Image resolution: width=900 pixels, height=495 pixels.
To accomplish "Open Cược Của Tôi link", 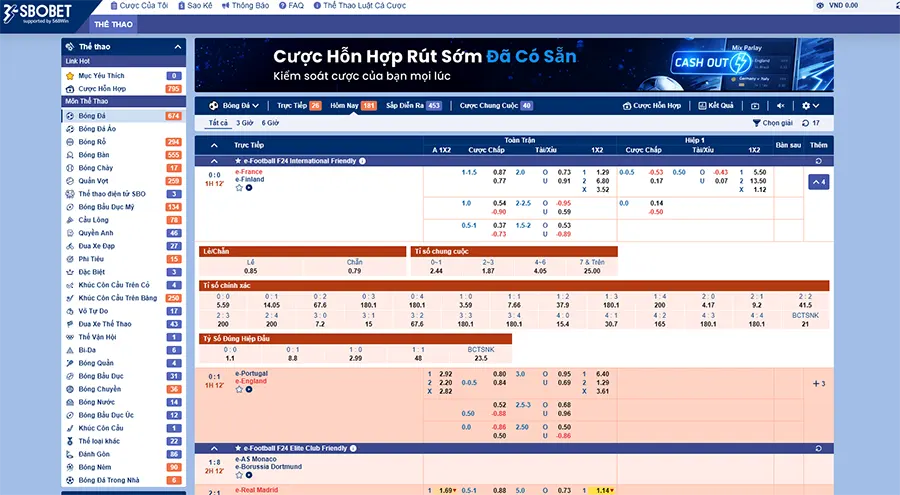I will pos(139,6).
